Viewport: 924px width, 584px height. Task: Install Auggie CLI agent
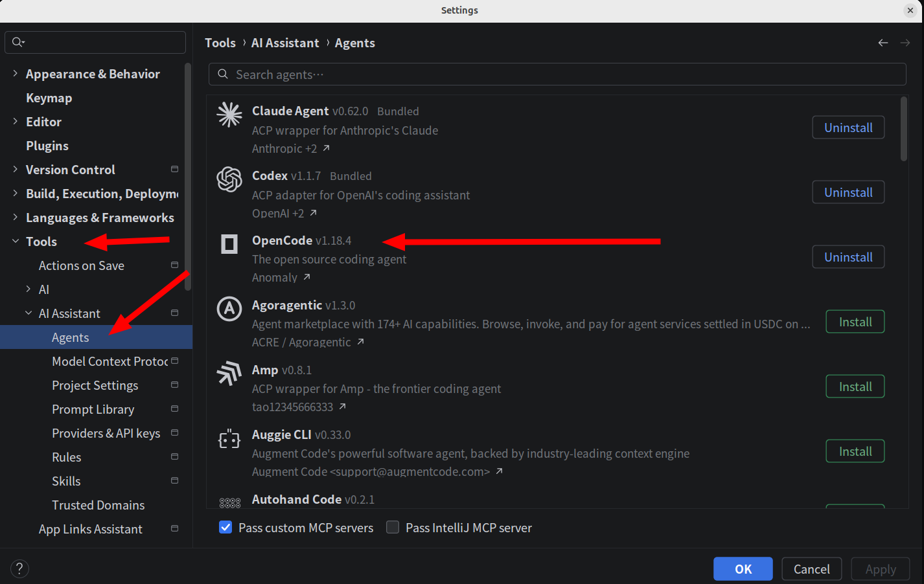point(855,451)
